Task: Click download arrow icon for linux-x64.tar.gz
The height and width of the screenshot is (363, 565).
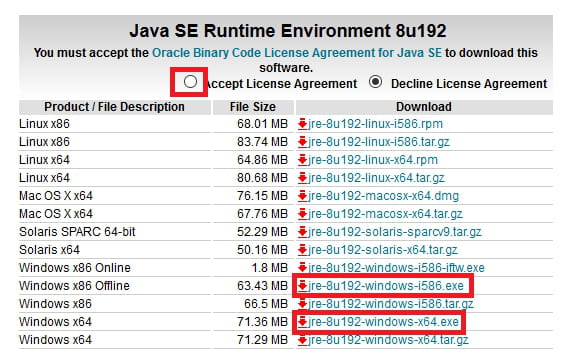Action: (x=303, y=178)
